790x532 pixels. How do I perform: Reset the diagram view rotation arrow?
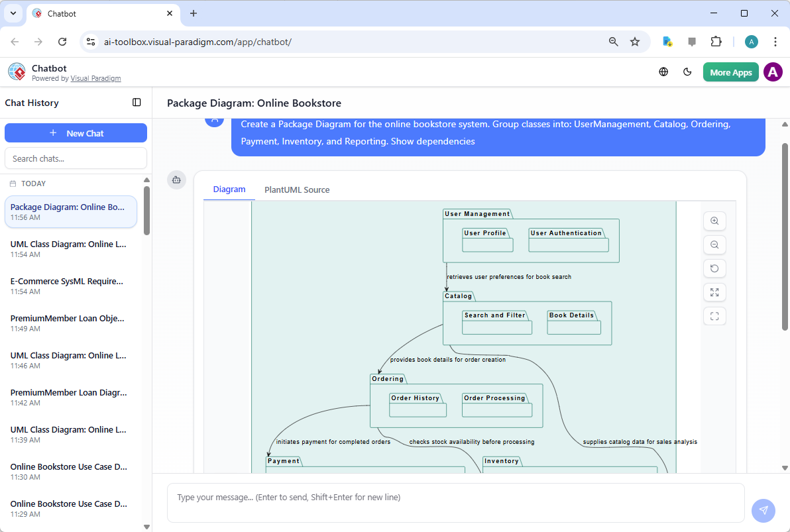[714, 269]
